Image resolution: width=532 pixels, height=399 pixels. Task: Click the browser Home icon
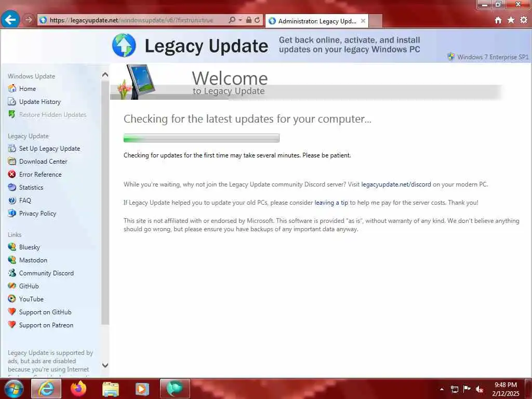[x=498, y=20]
